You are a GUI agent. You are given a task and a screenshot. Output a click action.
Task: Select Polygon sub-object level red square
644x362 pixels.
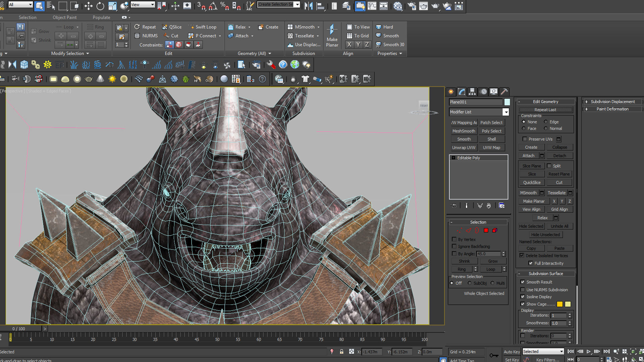click(486, 230)
